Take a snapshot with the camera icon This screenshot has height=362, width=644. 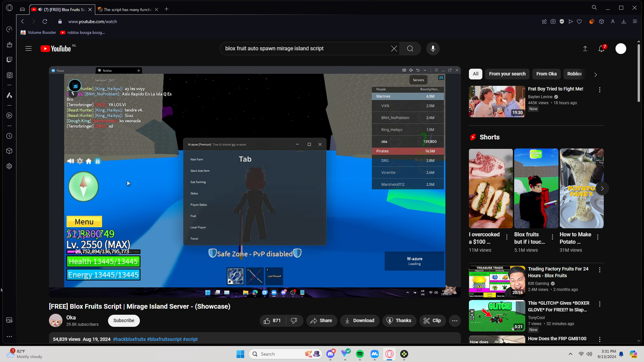[553, 21]
